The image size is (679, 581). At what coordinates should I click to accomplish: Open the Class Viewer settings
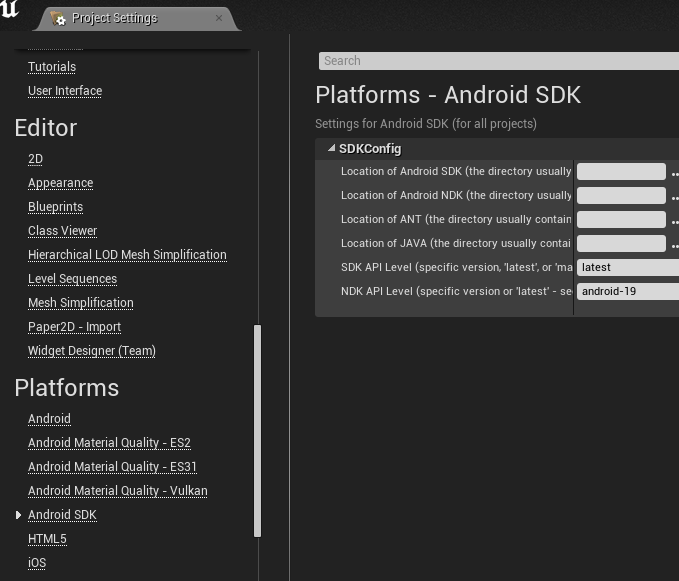coord(62,231)
